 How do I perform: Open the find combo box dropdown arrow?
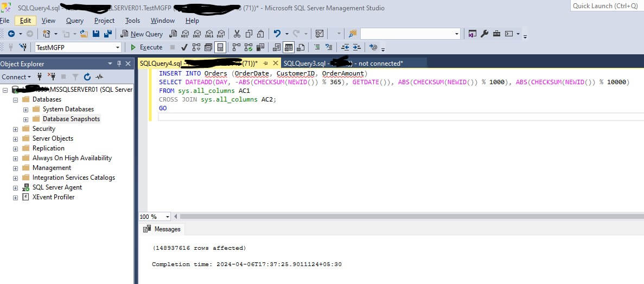point(457,34)
